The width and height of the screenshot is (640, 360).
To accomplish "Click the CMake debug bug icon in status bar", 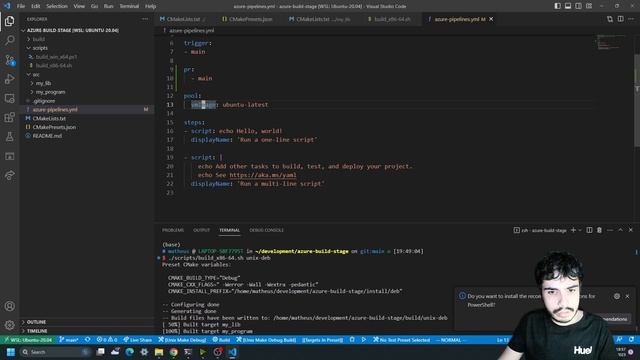I will click(x=352, y=340).
